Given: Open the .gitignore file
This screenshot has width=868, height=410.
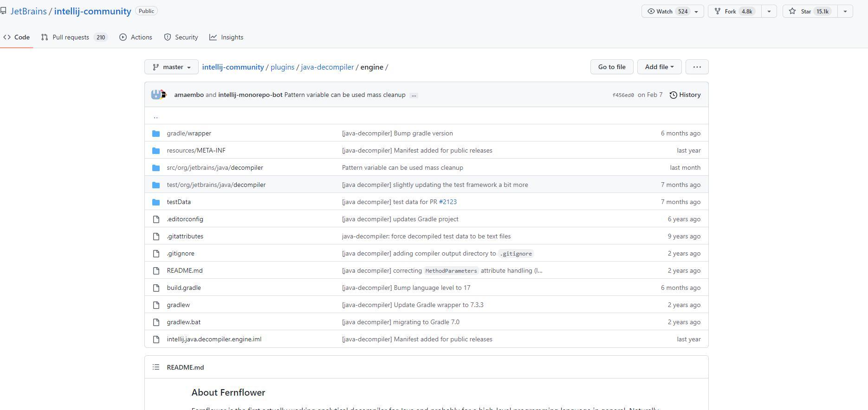Looking at the screenshot, I should pyautogui.click(x=181, y=253).
